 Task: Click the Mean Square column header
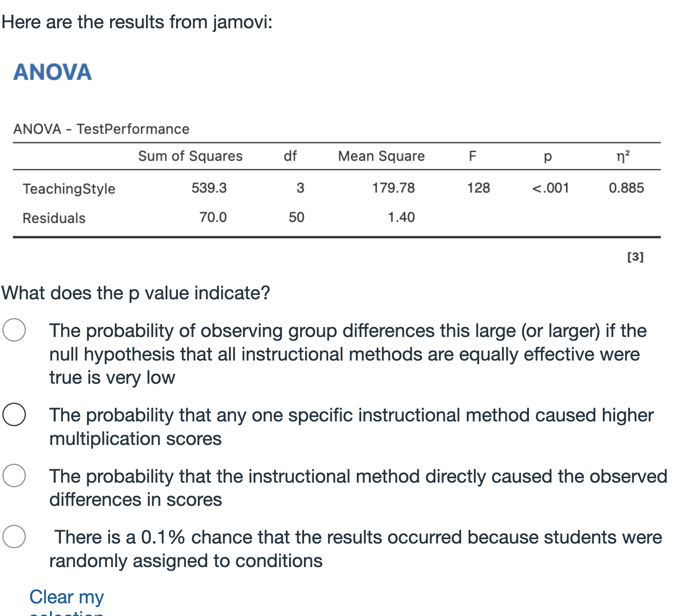tap(381, 156)
